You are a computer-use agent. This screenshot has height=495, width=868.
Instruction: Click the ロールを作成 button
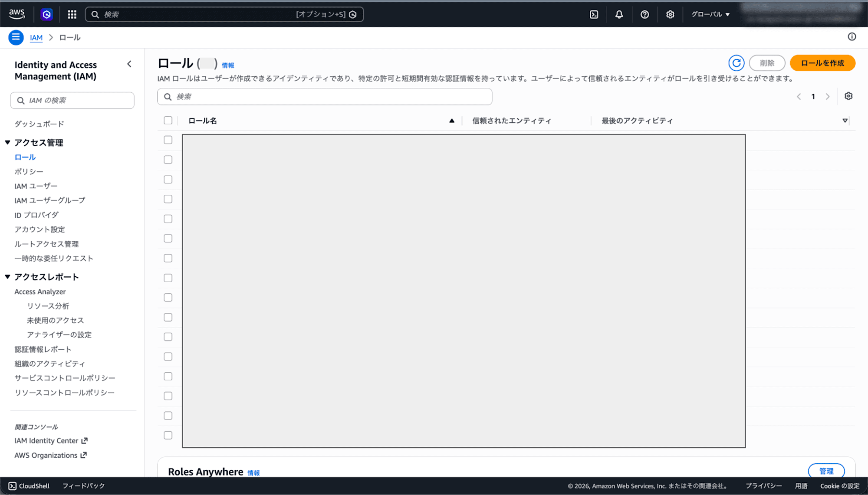coord(822,63)
